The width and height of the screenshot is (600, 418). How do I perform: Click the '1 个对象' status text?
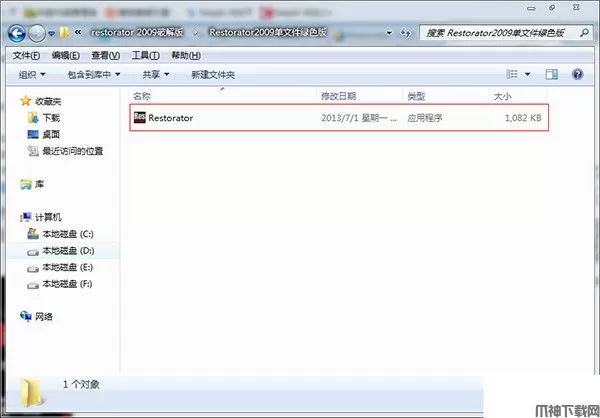[x=81, y=385]
